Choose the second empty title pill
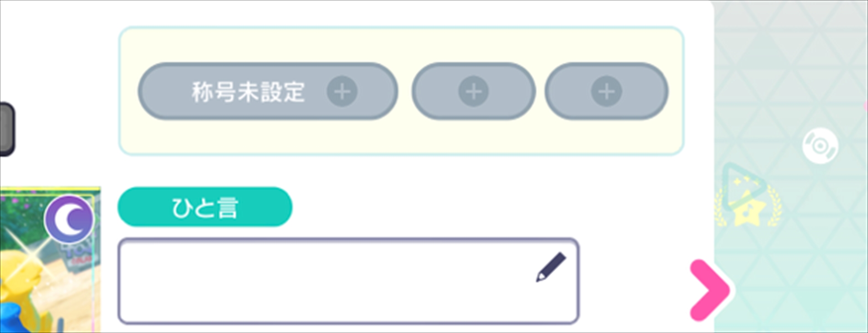This screenshot has height=333, width=868. (474, 91)
